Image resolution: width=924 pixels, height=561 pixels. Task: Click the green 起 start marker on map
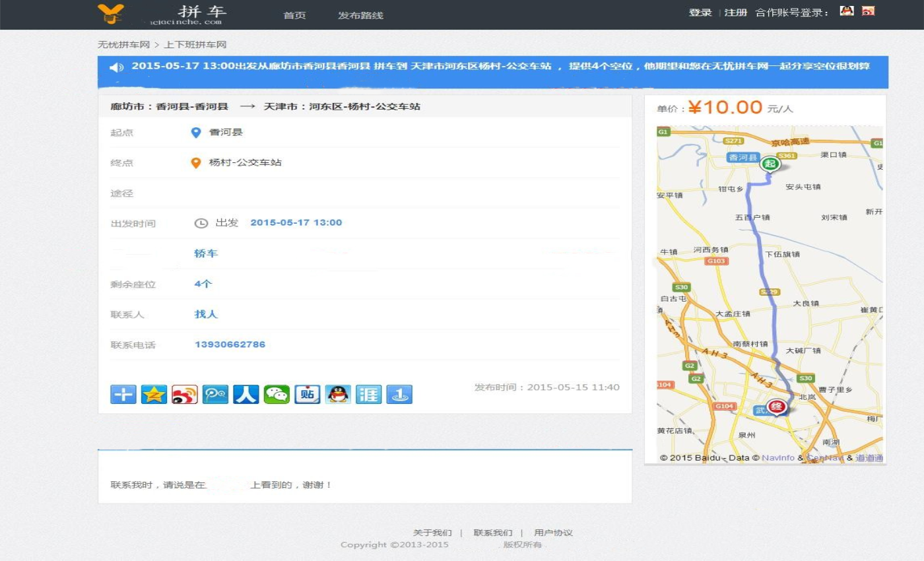769,164
